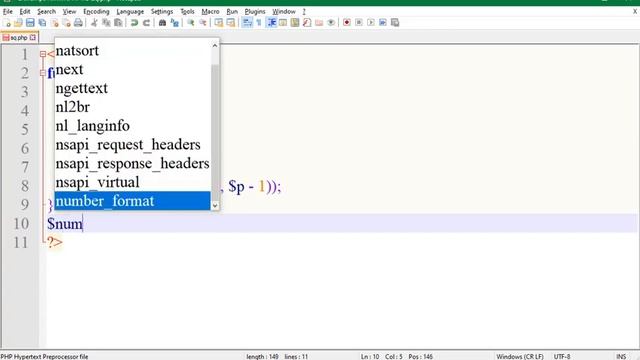Image resolution: width=640 pixels, height=360 pixels.
Task: Open the Encoding menu
Action: point(96,11)
